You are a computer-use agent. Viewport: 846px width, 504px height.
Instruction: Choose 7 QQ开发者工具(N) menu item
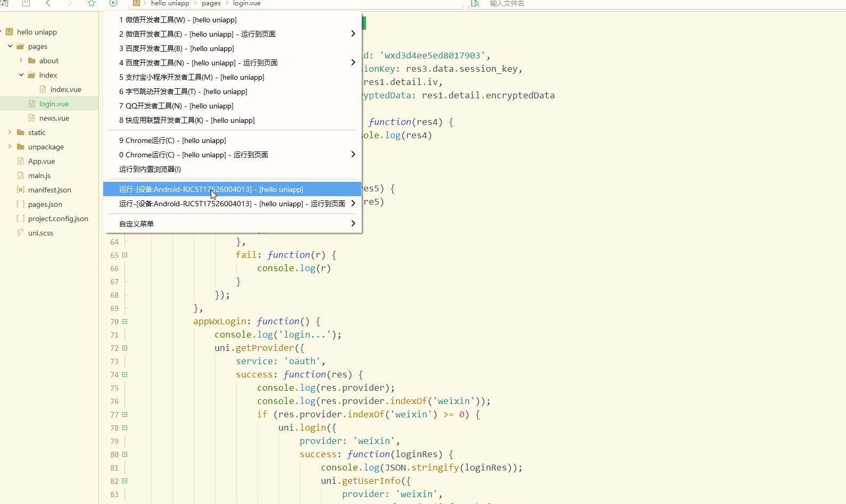pyautogui.click(x=232, y=106)
